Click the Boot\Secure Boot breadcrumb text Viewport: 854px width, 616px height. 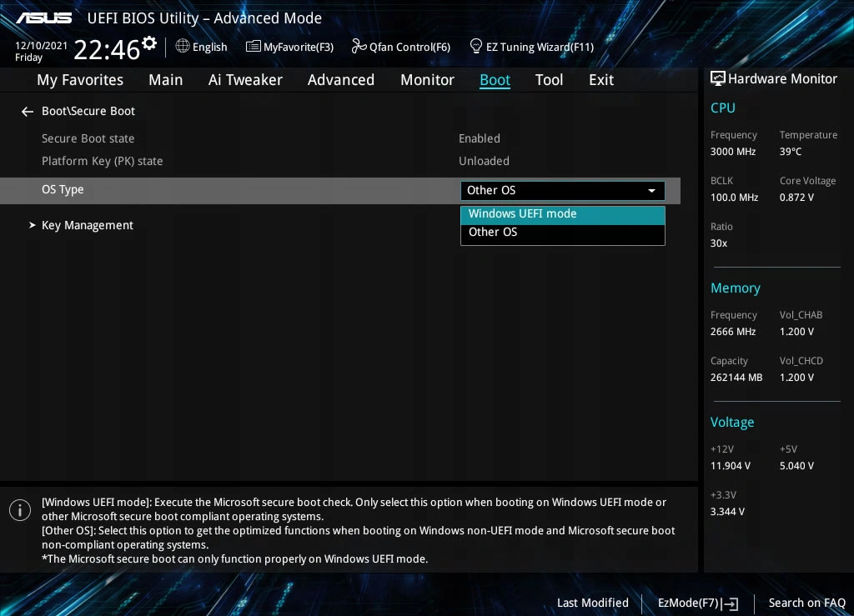(88, 111)
